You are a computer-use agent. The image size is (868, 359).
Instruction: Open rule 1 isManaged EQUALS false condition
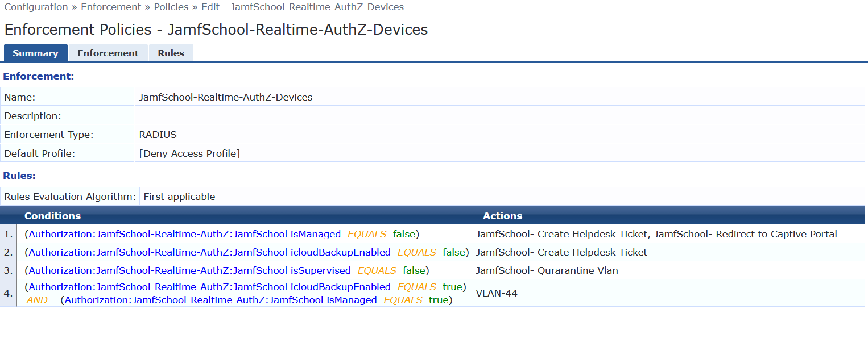(222, 234)
